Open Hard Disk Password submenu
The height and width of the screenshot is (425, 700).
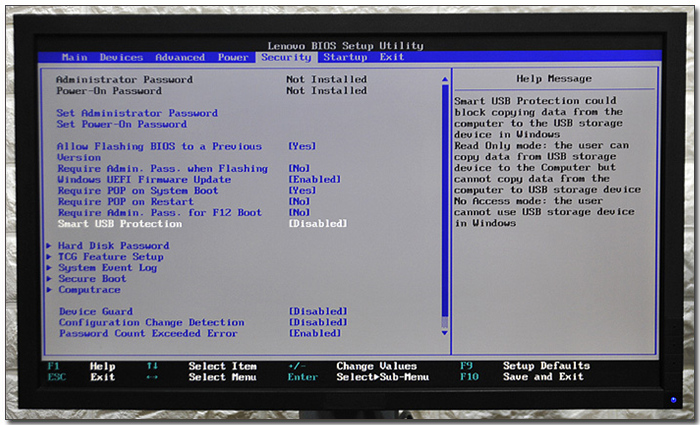114,246
